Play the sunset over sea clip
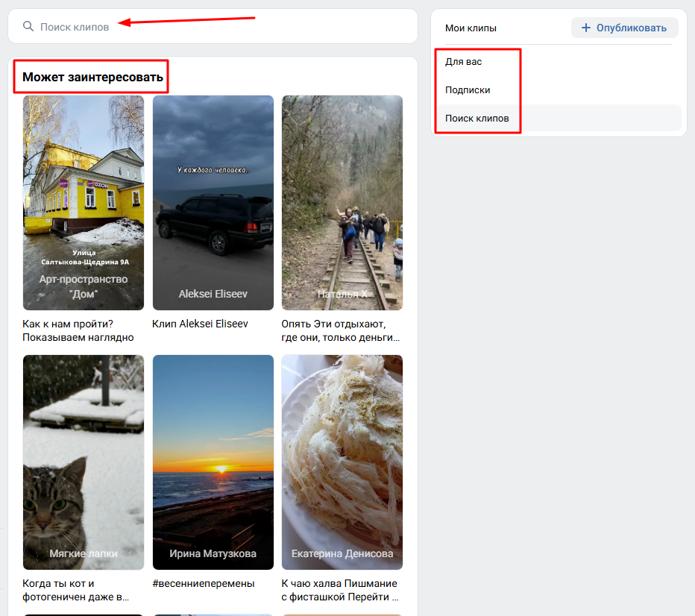Image resolution: width=695 pixels, height=616 pixels. tap(213, 462)
